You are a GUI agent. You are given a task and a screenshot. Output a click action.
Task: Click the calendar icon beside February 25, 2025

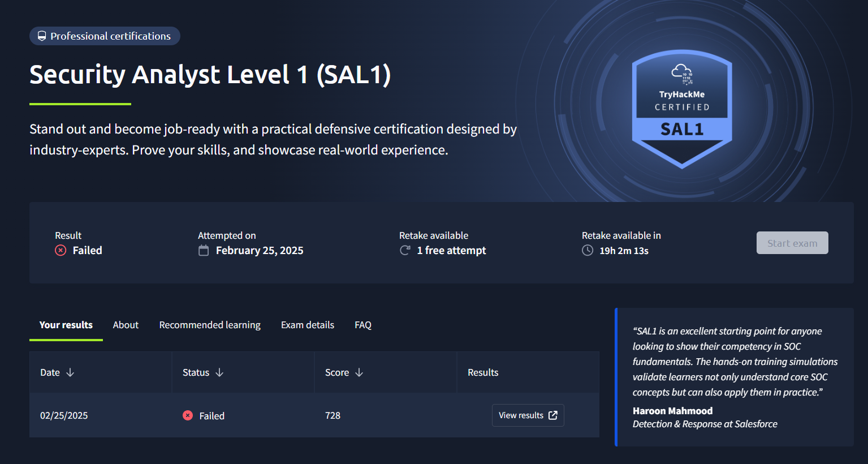[204, 250]
